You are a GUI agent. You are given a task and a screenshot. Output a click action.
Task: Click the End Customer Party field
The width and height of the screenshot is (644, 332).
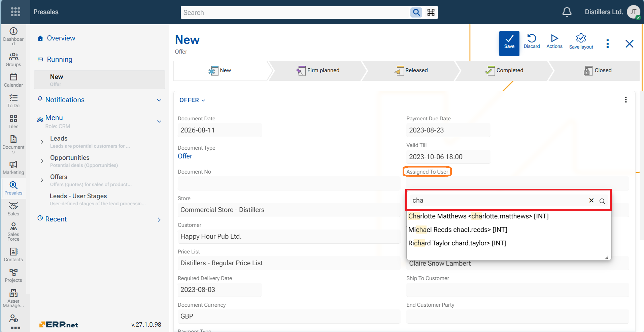(x=517, y=316)
